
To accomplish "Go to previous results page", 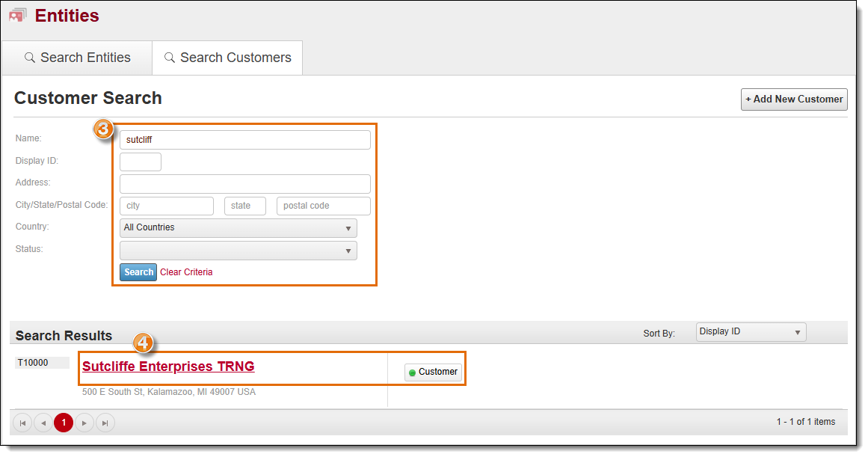I will (x=43, y=423).
